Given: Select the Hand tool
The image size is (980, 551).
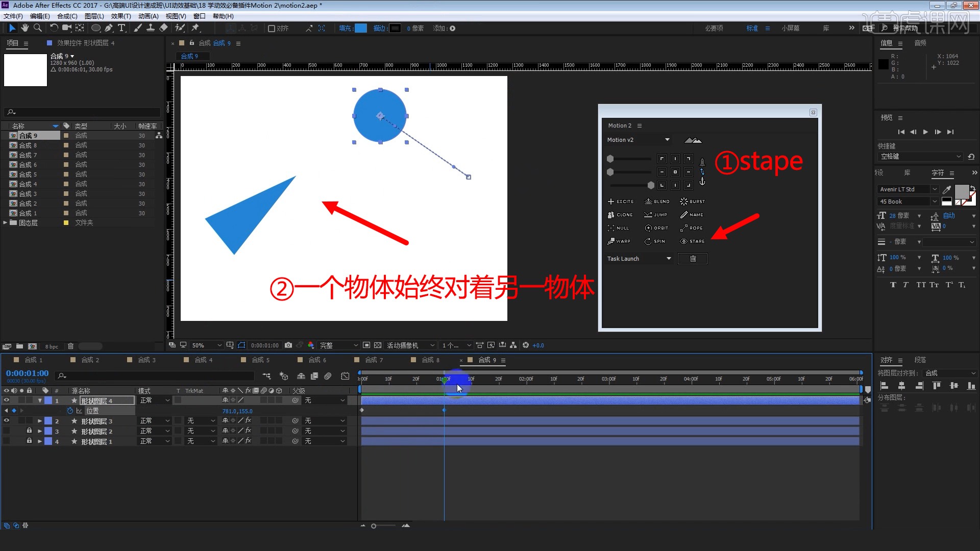Looking at the screenshot, I should 24,28.
